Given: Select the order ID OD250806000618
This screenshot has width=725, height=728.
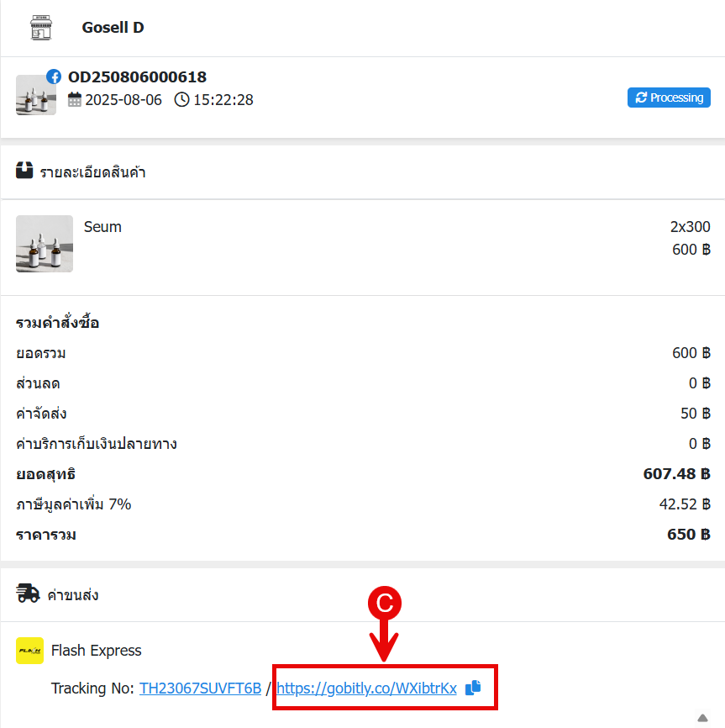Looking at the screenshot, I should (137, 77).
